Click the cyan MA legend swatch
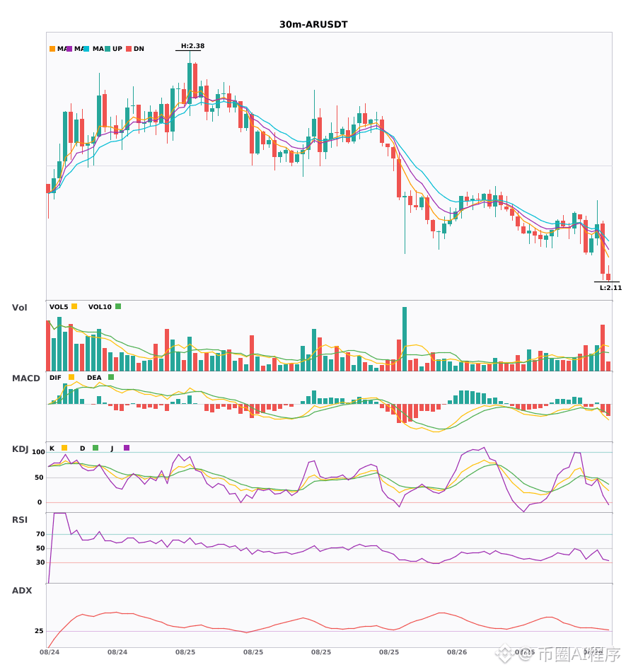The width and height of the screenshot is (626, 672). pos(86,49)
